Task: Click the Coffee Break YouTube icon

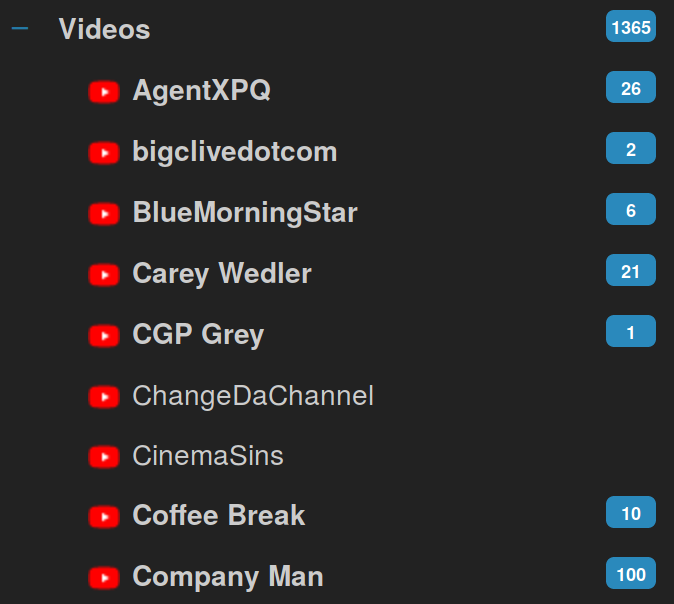Action: [104, 517]
